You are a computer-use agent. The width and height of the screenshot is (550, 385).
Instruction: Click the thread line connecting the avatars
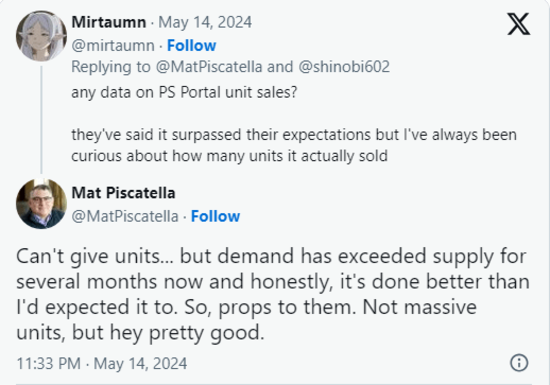[x=41, y=120]
